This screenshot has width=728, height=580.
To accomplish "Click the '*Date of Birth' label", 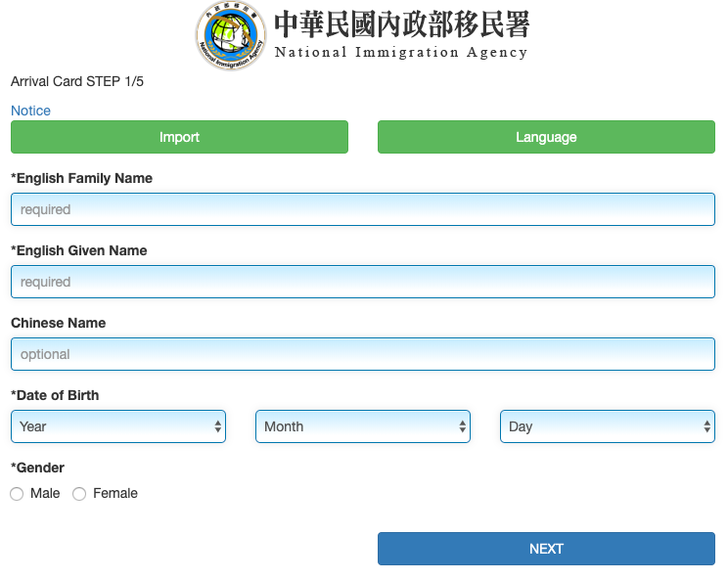I will [55, 395].
